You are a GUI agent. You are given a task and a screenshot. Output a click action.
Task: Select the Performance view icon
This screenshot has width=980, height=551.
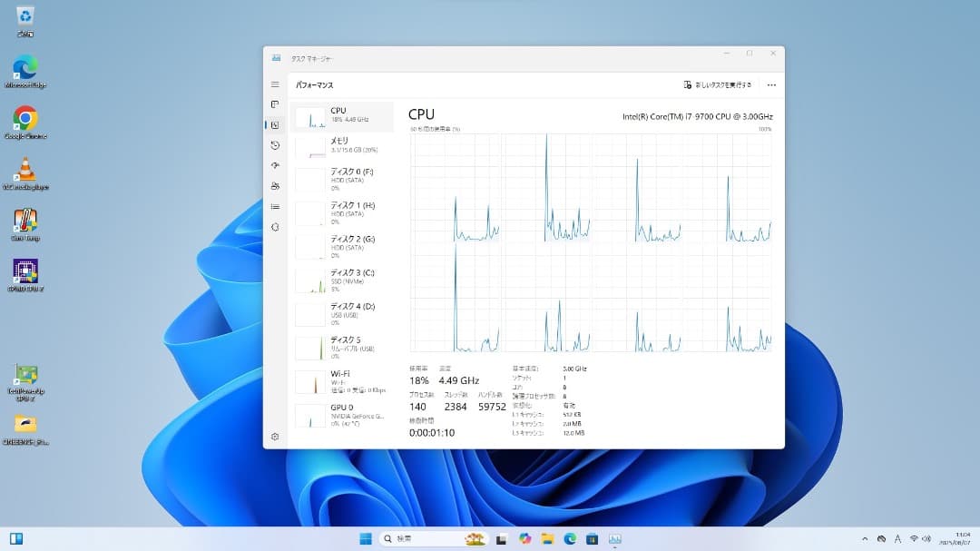[x=275, y=124]
